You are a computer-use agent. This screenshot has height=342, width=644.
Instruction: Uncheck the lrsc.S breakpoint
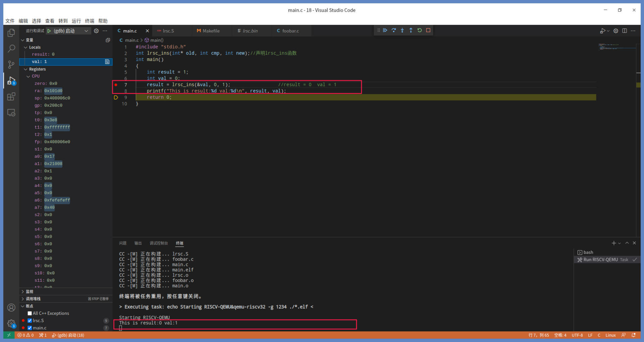30,321
